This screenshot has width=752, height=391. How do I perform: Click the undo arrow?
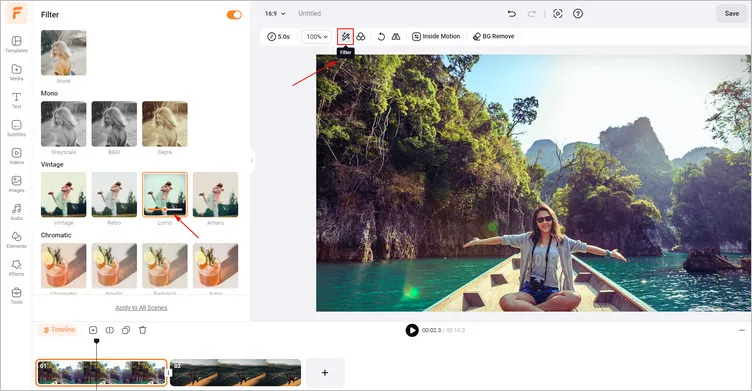click(x=512, y=13)
